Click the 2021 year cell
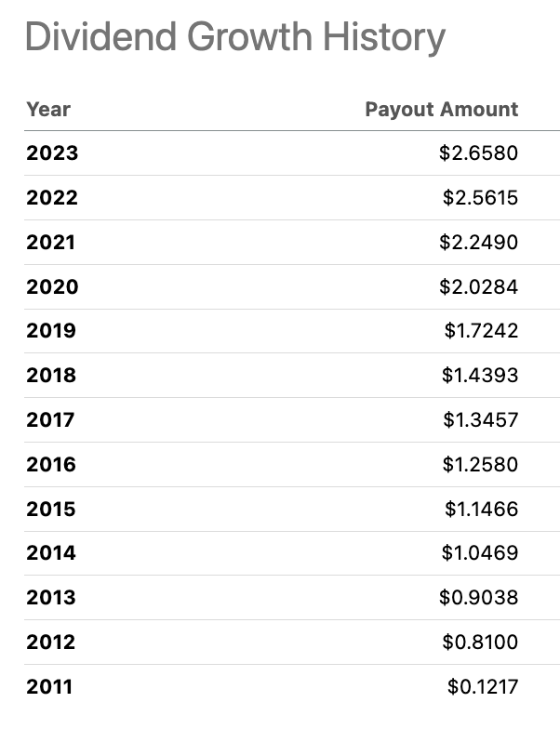The image size is (560, 729). coord(51,243)
